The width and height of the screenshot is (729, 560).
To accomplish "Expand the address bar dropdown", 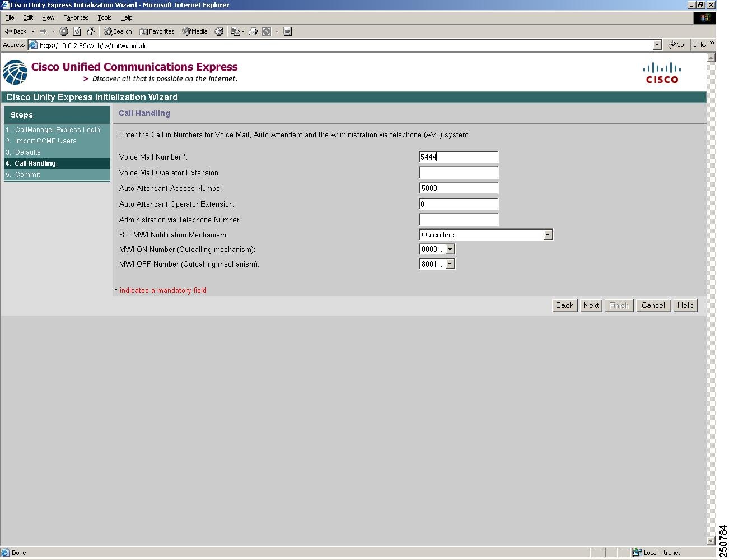I will 657,45.
